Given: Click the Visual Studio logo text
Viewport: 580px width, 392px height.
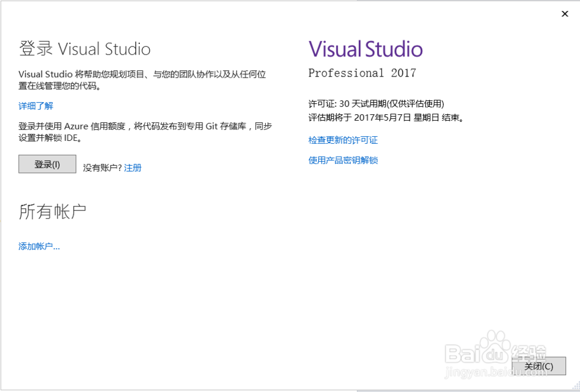Looking at the screenshot, I should 365,49.
